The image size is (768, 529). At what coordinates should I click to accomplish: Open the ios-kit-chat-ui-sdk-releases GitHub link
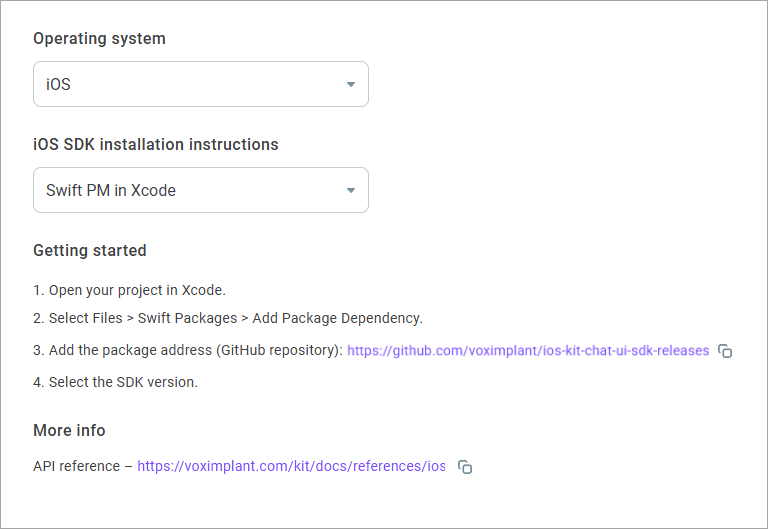click(x=528, y=351)
